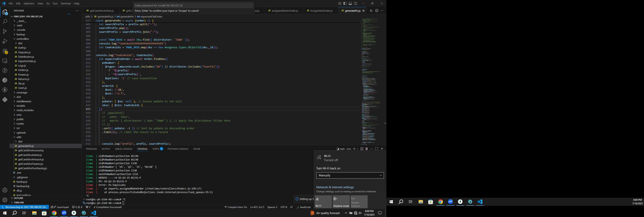Open Orders.js in the explorer
The image size is (644, 217).
(23, 70)
